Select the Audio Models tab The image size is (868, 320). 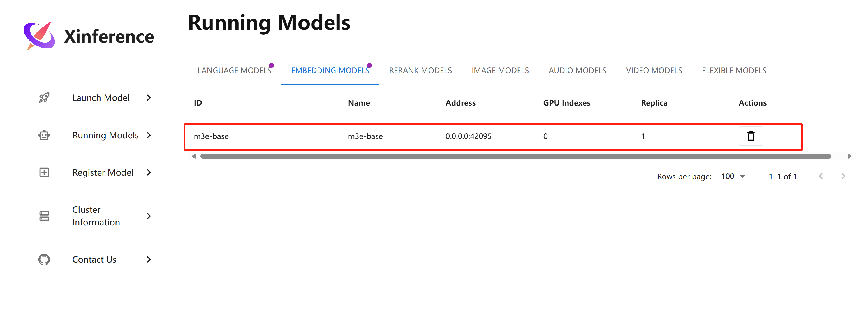(x=577, y=70)
